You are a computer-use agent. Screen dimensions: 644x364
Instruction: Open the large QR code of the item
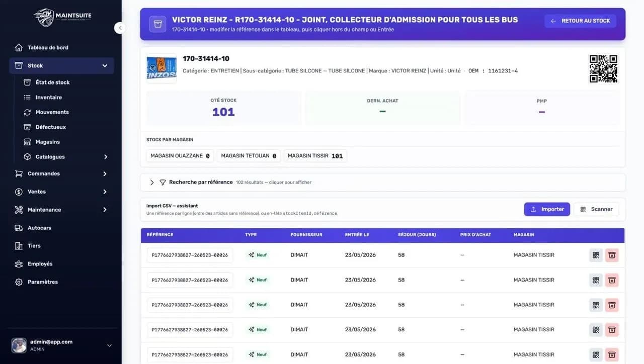[603, 68]
